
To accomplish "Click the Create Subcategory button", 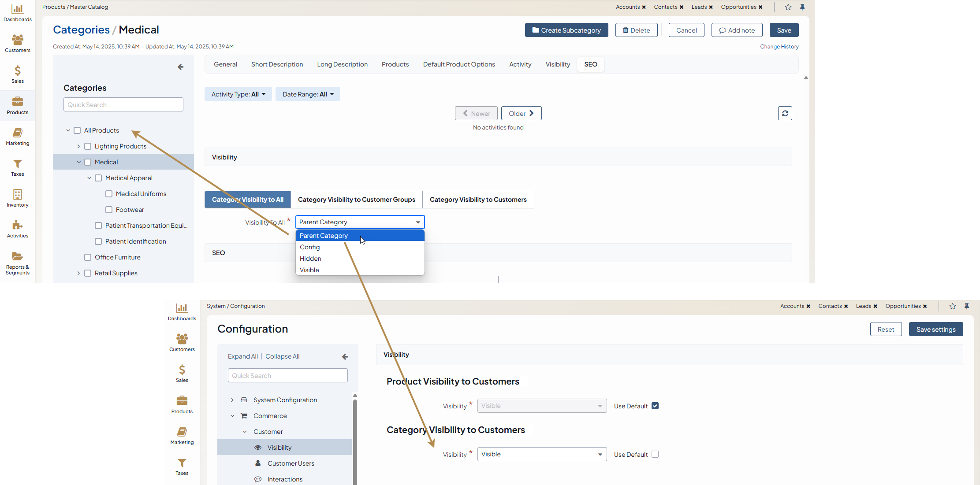I will pyautogui.click(x=566, y=30).
